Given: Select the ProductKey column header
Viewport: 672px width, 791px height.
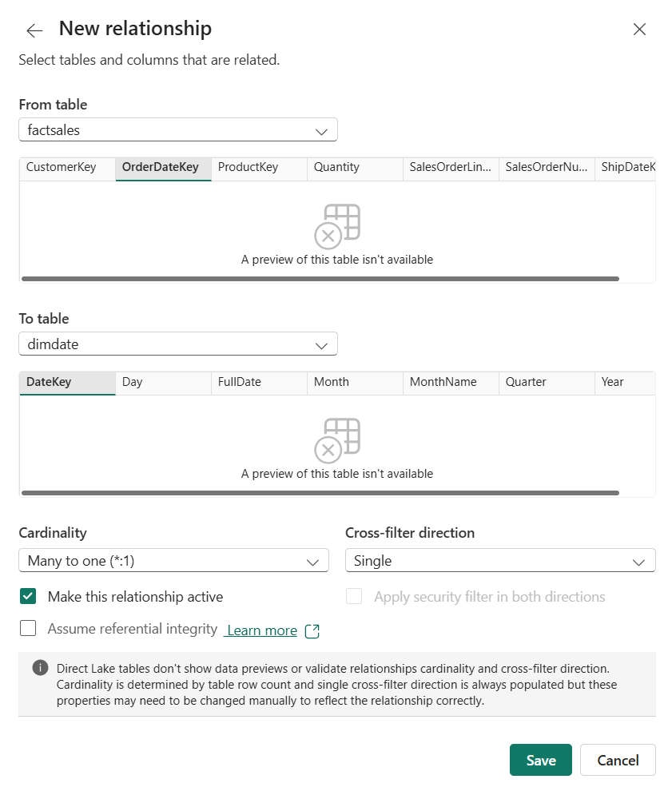Looking at the screenshot, I should pyautogui.click(x=260, y=169).
